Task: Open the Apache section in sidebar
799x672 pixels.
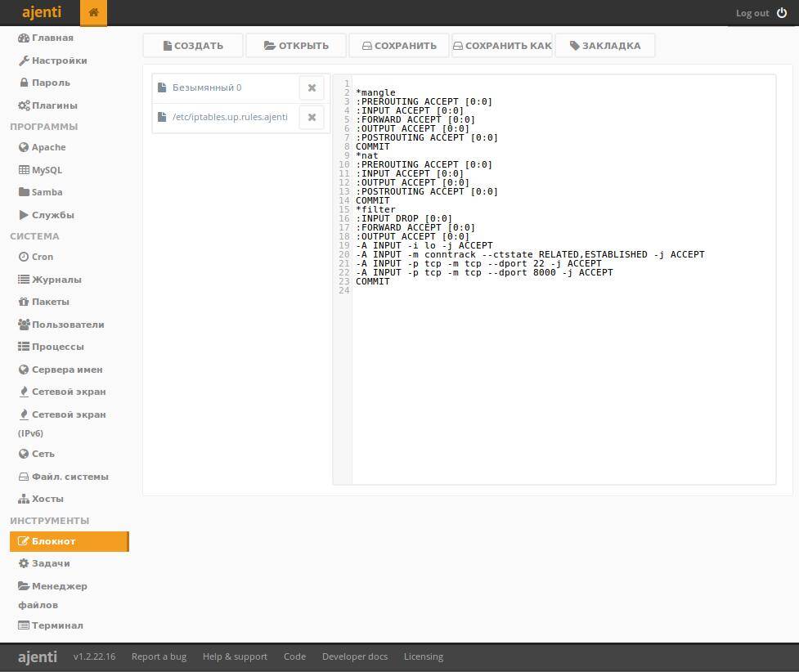Action: (x=47, y=147)
